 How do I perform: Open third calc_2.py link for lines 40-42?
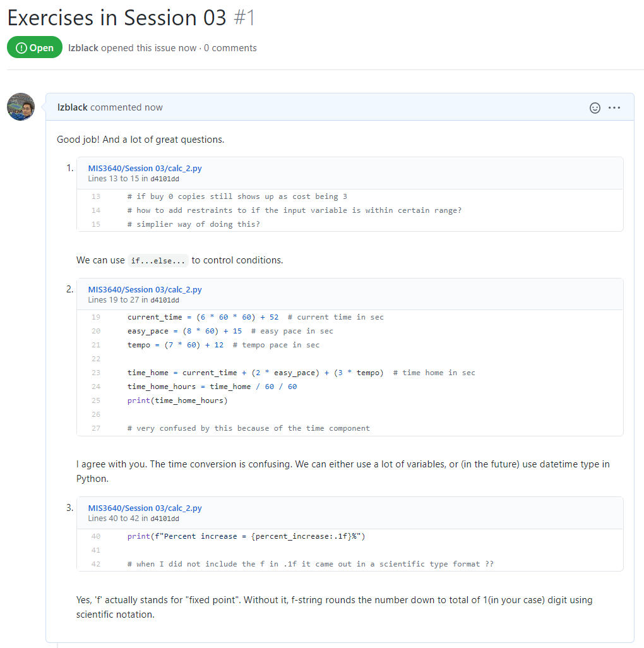145,508
